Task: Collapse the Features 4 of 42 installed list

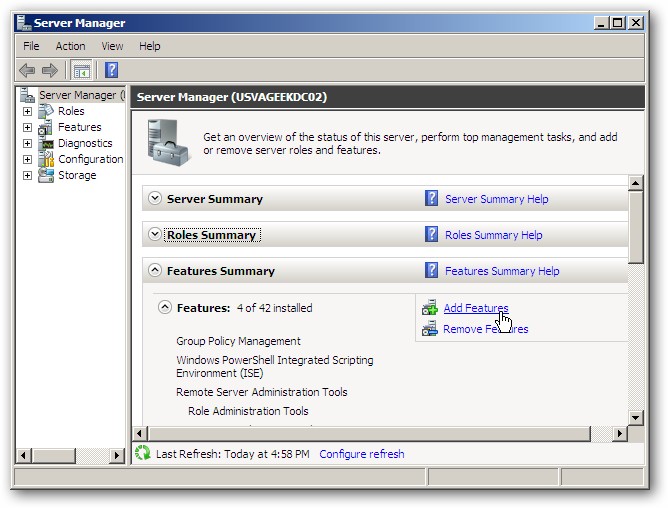Action: pos(165,307)
